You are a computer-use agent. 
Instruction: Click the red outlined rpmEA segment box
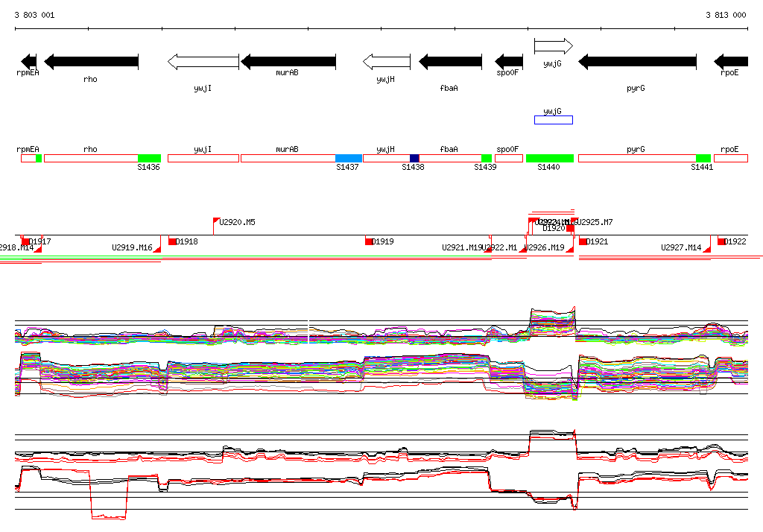coord(28,158)
